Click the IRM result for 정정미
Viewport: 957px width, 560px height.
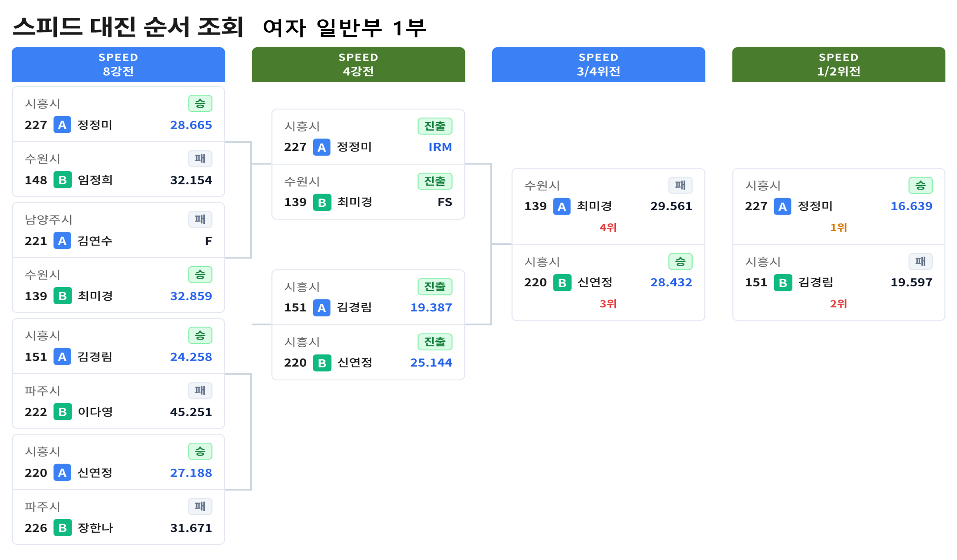coord(440,147)
